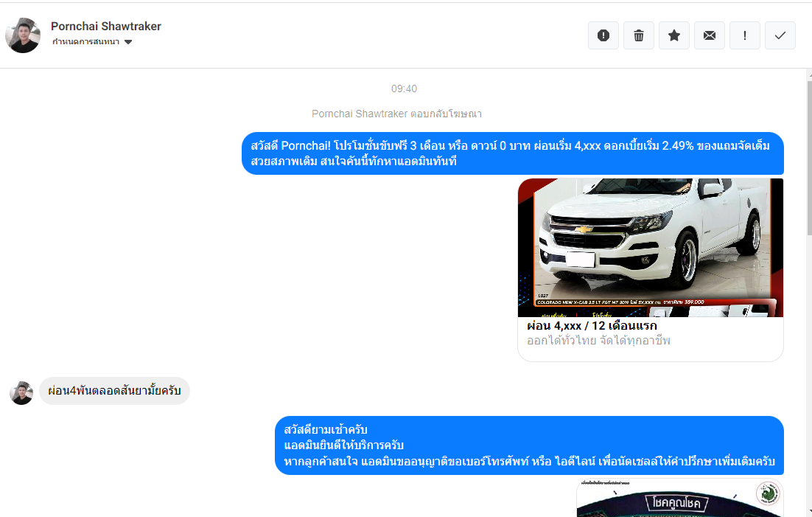
Task: Mark conversation as unread with envelope icon
Action: [710, 35]
